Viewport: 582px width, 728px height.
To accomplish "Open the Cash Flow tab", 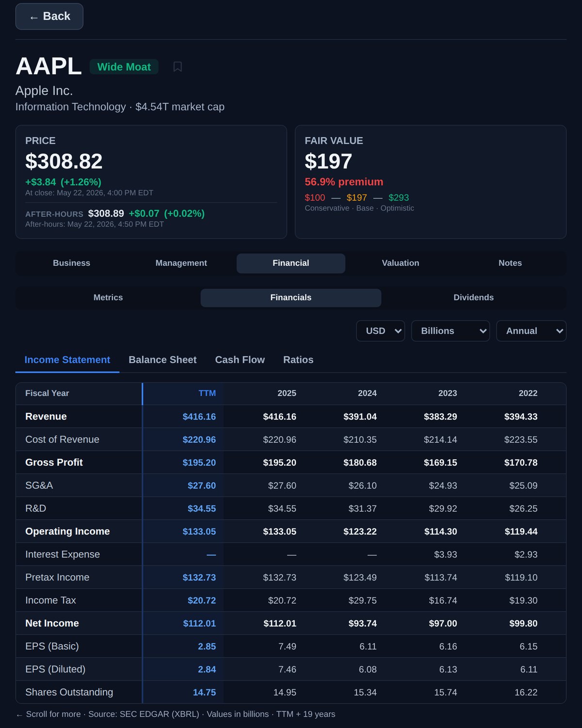I will [x=240, y=360].
